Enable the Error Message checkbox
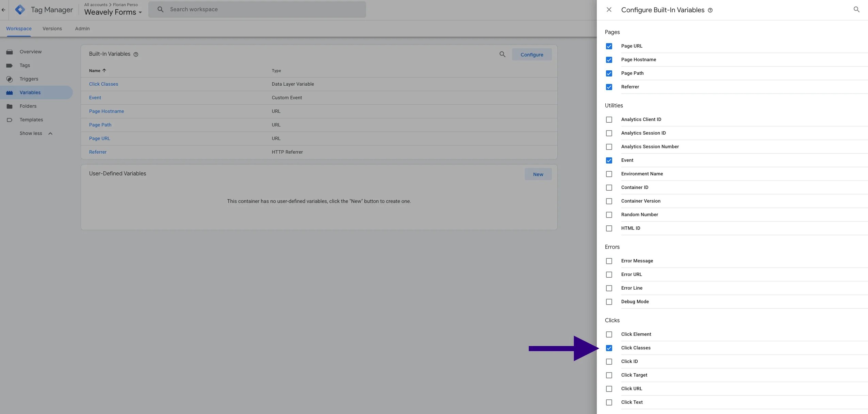 click(x=609, y=261)
